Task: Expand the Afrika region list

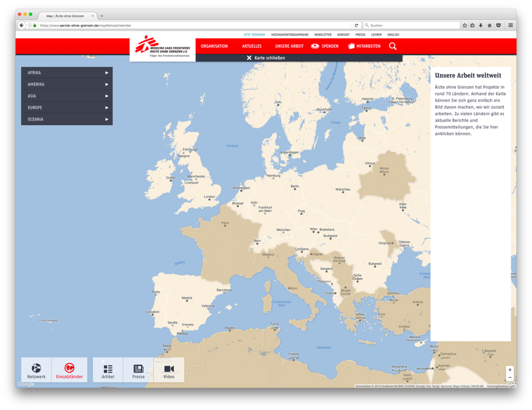Action: pos(67,73)
